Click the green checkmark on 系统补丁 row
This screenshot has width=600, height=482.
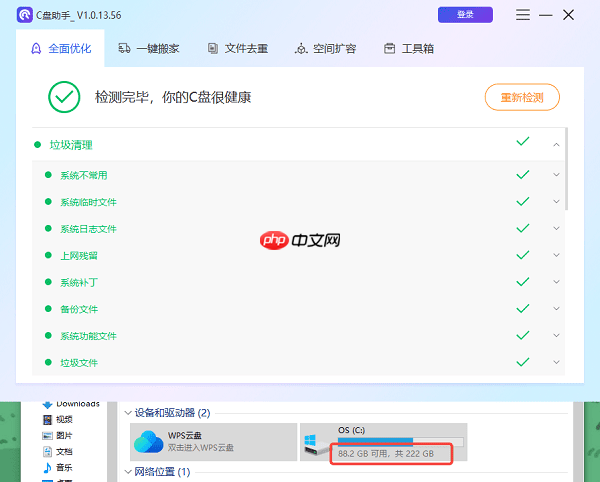tap(523, 282)
